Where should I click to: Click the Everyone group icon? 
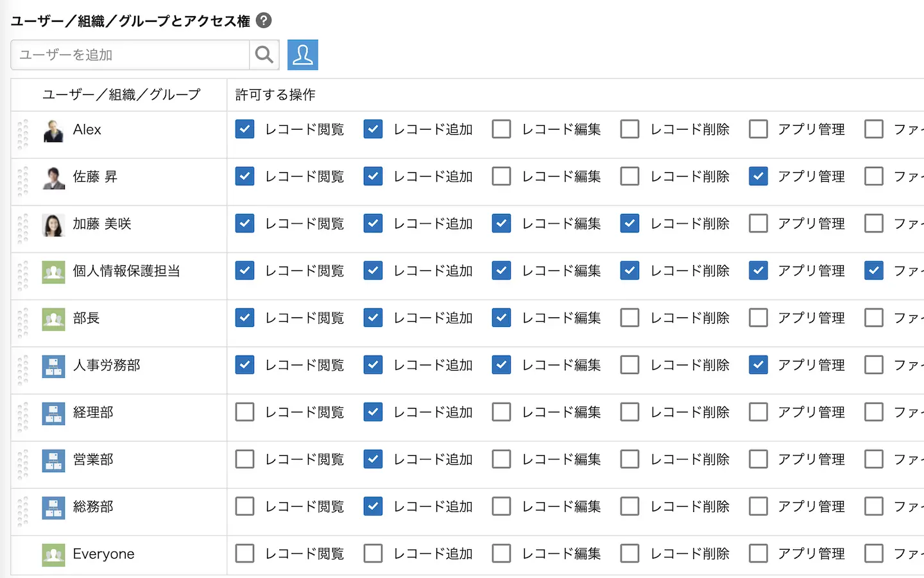(53, 554)
